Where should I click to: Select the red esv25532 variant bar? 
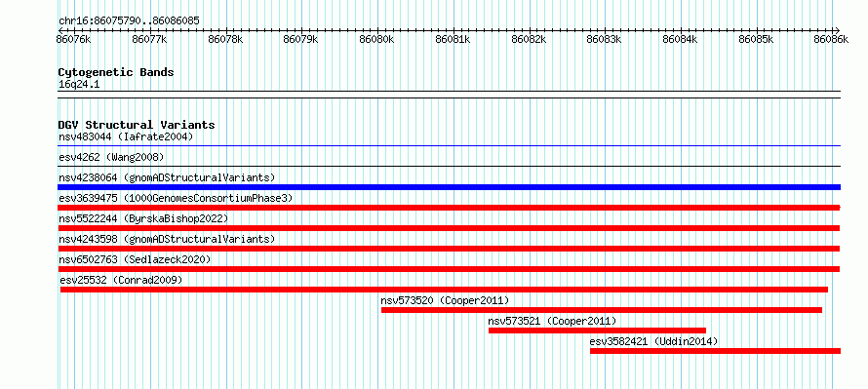point(444,290)
